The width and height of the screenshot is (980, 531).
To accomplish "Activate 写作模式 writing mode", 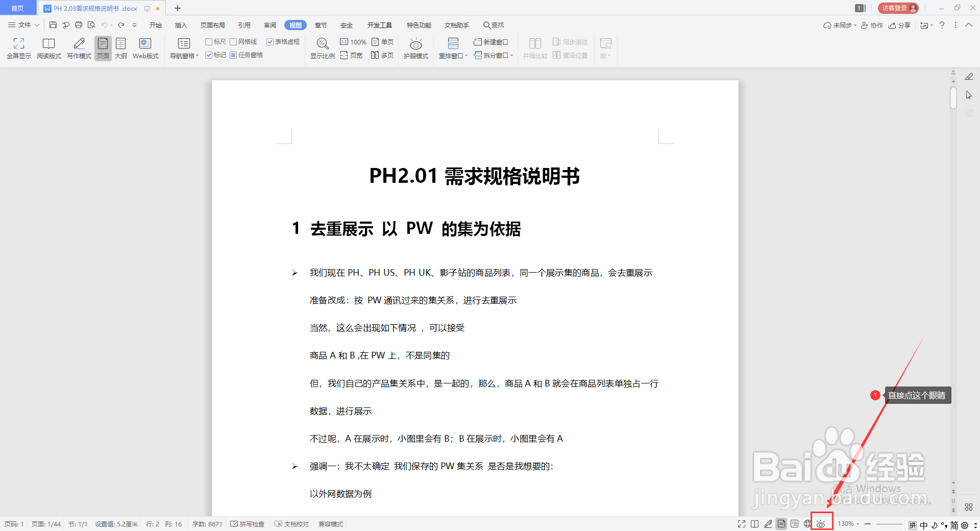I will point(78,48).
